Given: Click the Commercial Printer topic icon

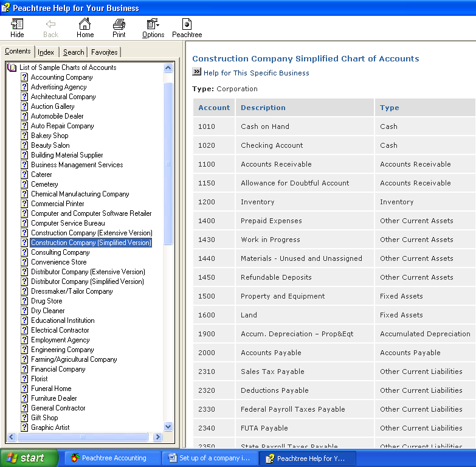Looking at the screenshot, I should 24,204.
